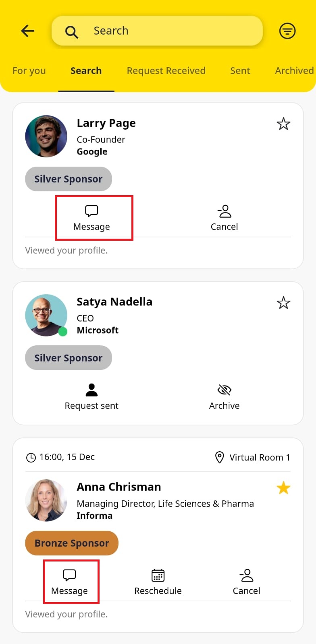Type in the Search field

click(169, 31)
